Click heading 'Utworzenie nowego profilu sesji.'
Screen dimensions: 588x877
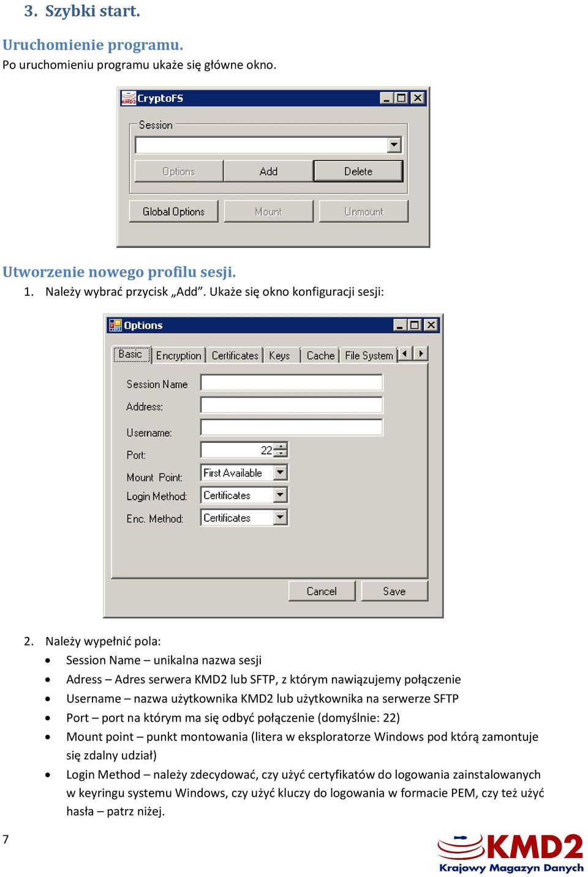click(119, 271)
